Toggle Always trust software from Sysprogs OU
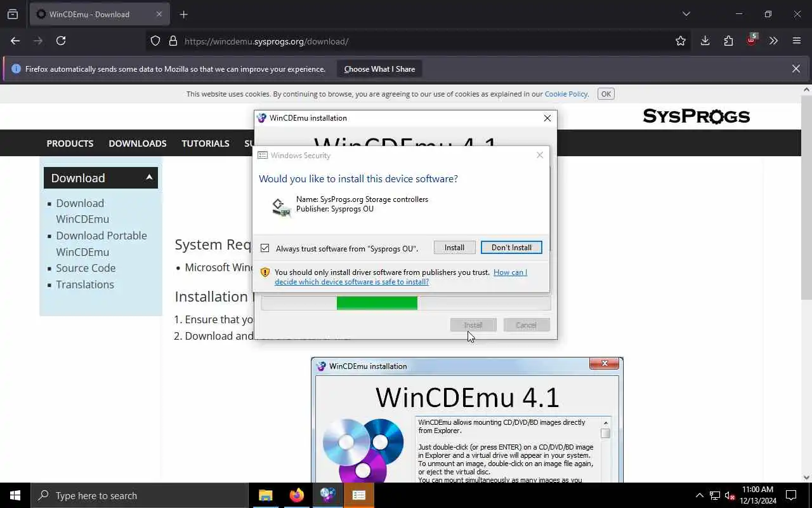This screenshot has height=508, width=812. pyautogui.click(x=265, y=248)
